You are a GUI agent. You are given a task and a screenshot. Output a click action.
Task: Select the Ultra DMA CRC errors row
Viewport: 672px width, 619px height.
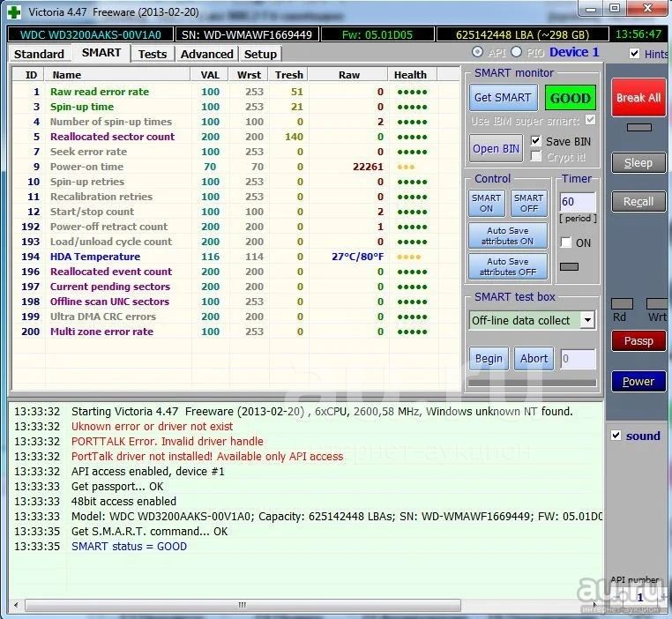tap(235, 317)
